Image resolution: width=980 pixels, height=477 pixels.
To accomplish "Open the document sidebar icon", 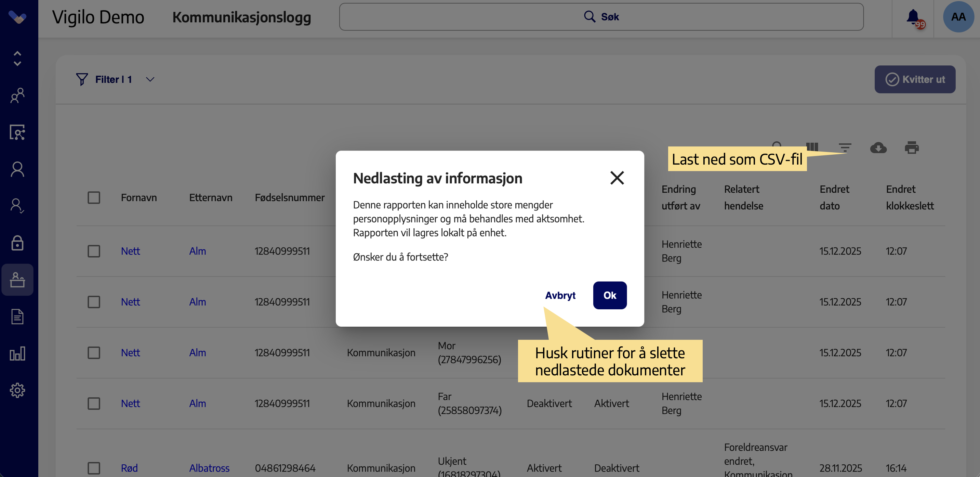I will 17,317.
